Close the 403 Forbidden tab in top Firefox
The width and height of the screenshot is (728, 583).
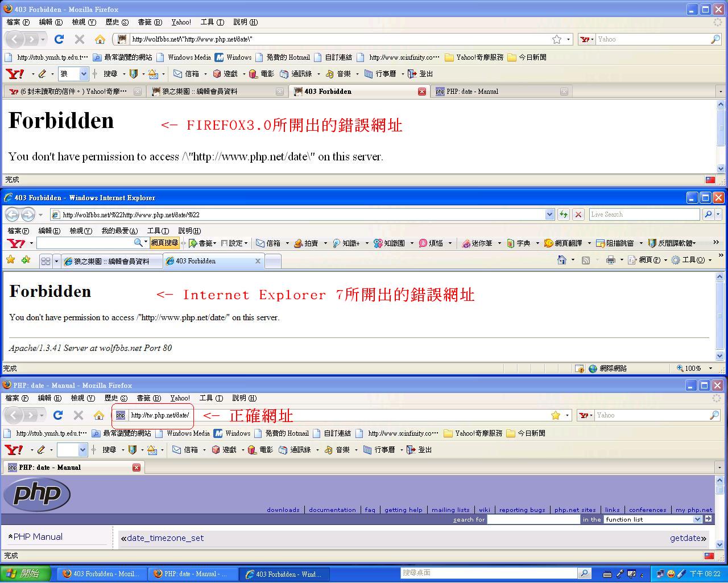(x=421, y=92)
